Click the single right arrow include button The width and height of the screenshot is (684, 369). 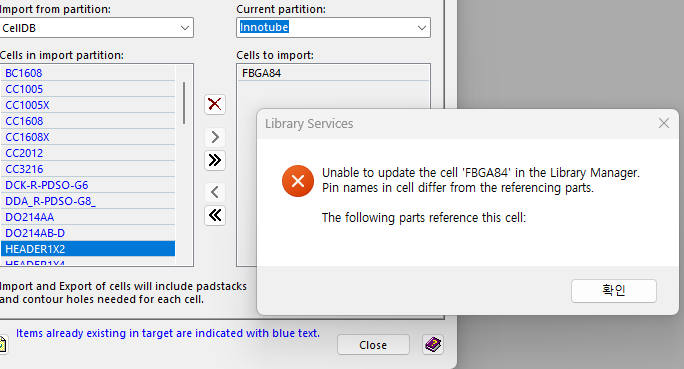(x=215, y=137)
